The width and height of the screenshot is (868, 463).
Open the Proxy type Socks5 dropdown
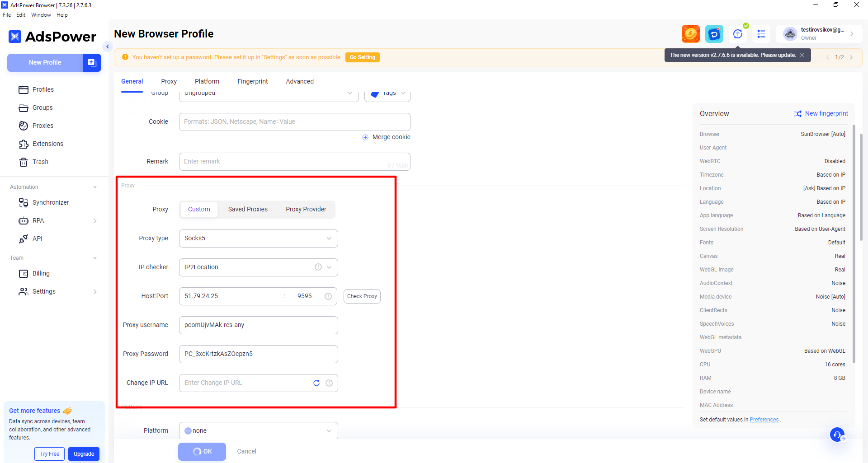click(258, 239)
